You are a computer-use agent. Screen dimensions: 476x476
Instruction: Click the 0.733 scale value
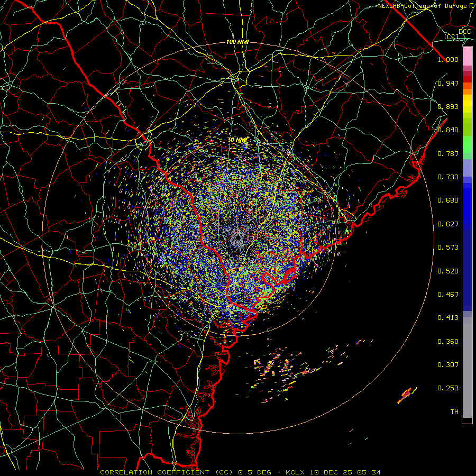(x=448, y=177)
